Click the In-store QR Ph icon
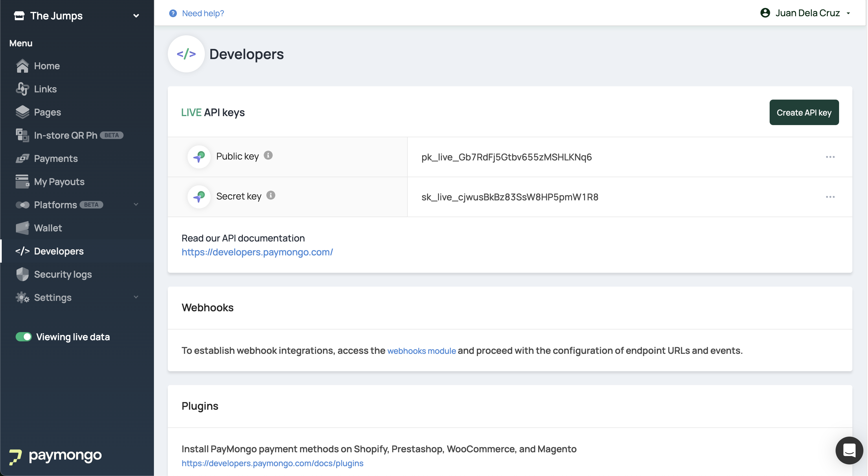Viewport: 868px width, 476px height. pyautogui.click(x=22, y=135)
